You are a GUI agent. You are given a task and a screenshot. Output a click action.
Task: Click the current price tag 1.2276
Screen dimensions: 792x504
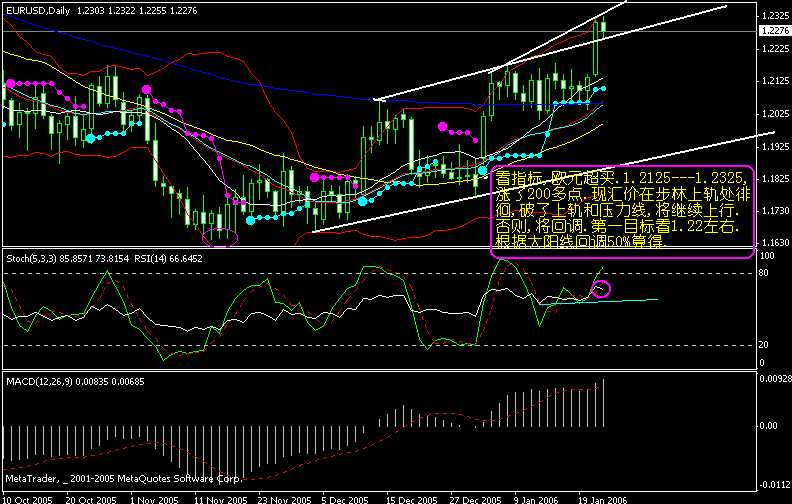(x=775, y=31)
